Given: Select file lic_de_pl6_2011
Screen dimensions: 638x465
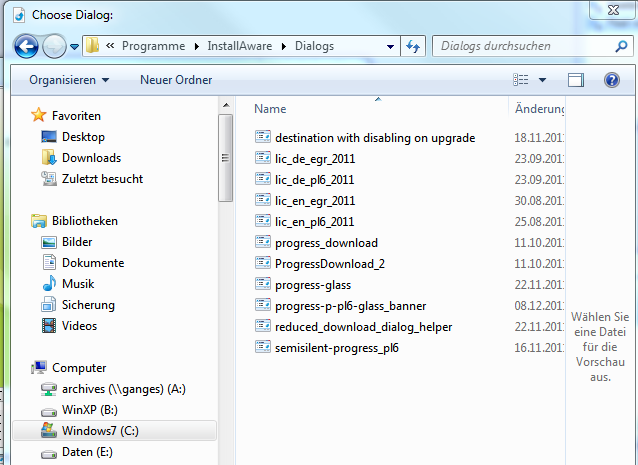Looking at the screenshot, I should point(315,180).
